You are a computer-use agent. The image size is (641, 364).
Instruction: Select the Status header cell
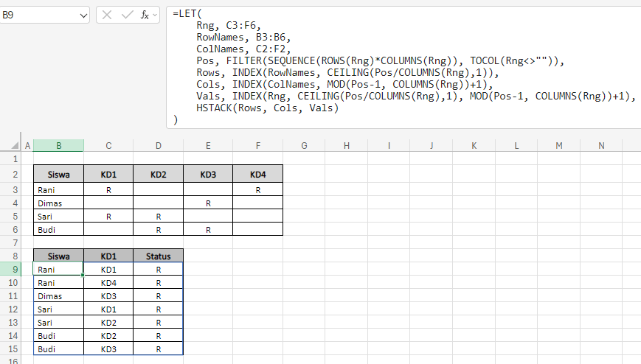(158, 256)
